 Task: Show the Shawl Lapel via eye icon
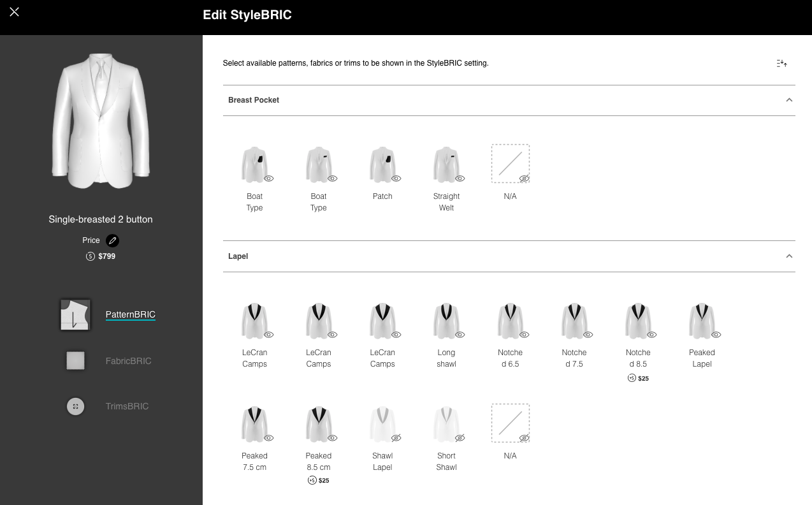pyautogui.click(x=396, y=438)
